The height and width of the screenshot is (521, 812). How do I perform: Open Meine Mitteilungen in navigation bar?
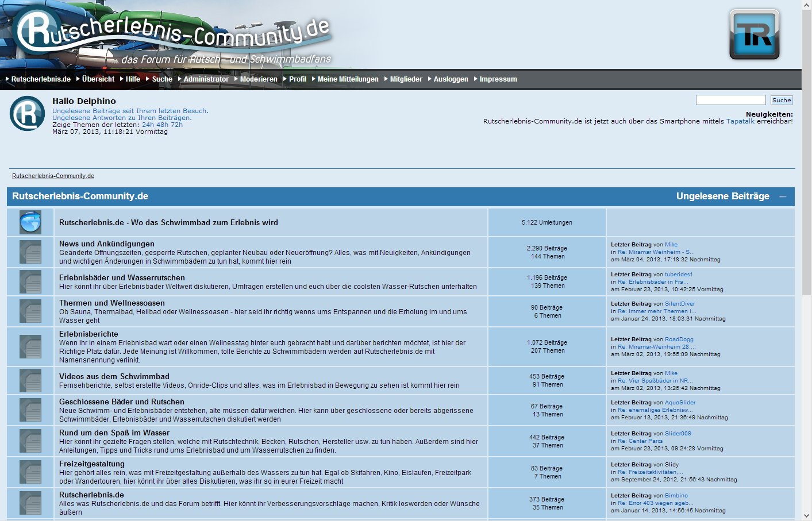[348, 79]
